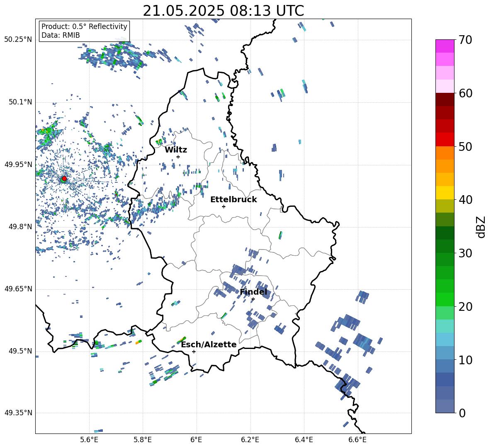Click the 10 colorbar tick label
The image size is (491, 448).
pyautogui.click(x=466, y=360)
